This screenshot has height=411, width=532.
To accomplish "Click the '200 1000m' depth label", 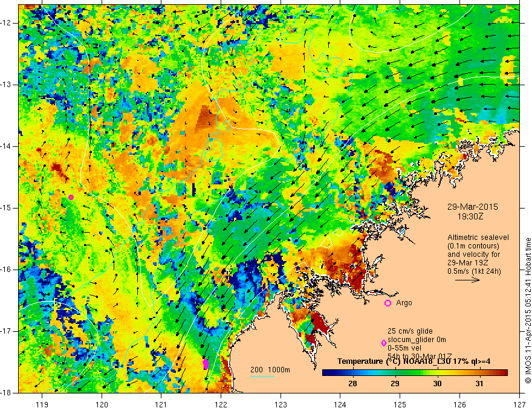I will (270, 370).
